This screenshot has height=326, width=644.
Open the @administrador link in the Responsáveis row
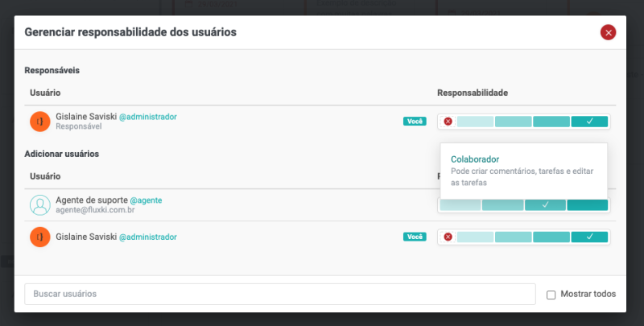click(148, 117)
